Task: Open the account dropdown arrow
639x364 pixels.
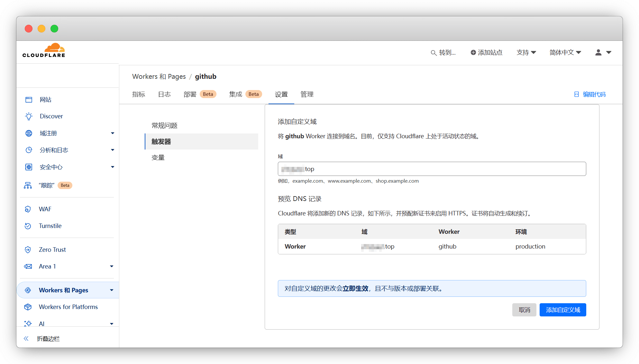Action: click(609, 52)
